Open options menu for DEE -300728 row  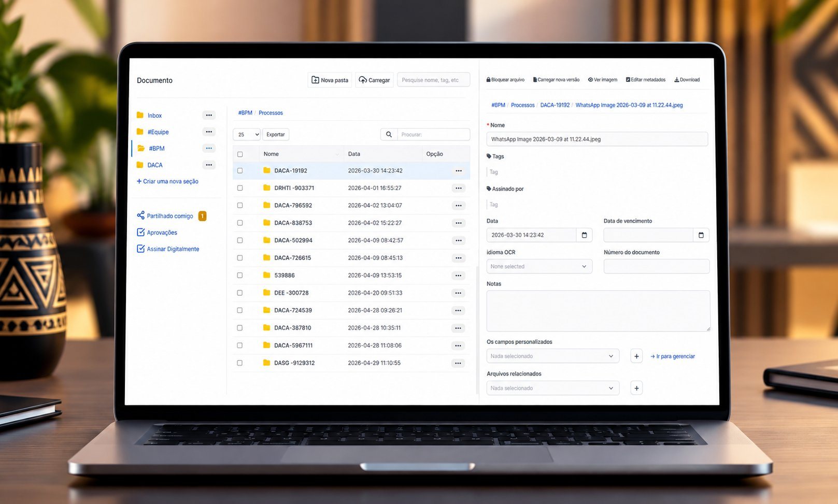pos(458,293)
